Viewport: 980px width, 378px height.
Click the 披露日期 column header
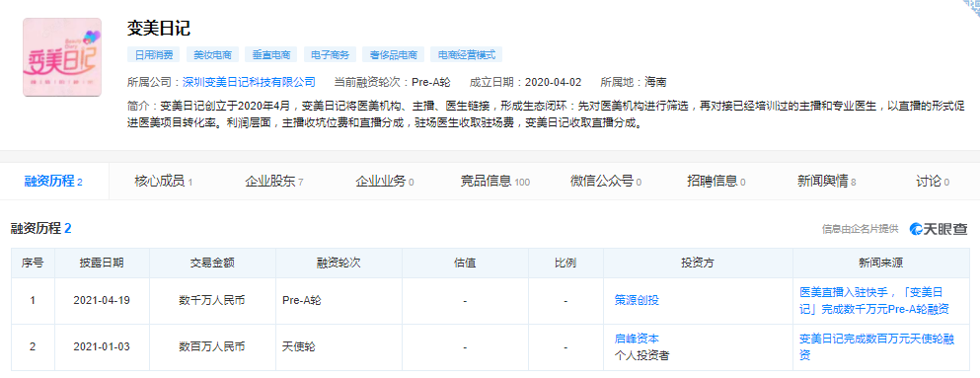[x=102, y=264]
